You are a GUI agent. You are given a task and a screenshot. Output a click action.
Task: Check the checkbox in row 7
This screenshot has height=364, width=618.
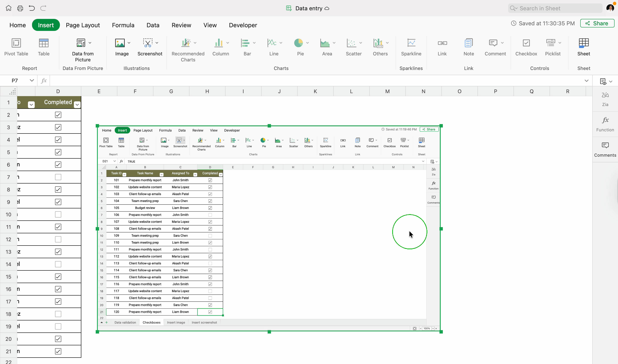[x=58, y=177]
